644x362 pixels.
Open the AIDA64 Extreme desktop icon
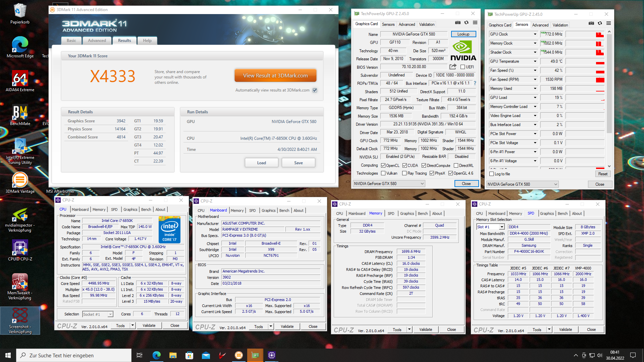[20, 81]
